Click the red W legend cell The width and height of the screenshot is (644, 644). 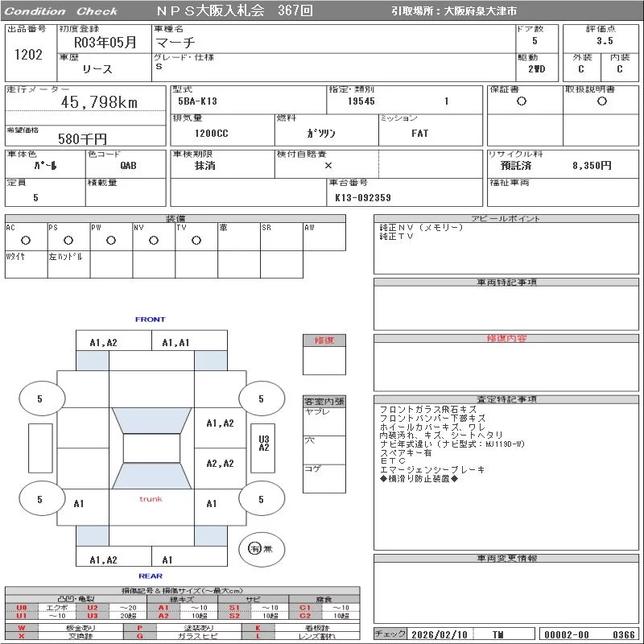pyautogui.click(x=22, y=627)
